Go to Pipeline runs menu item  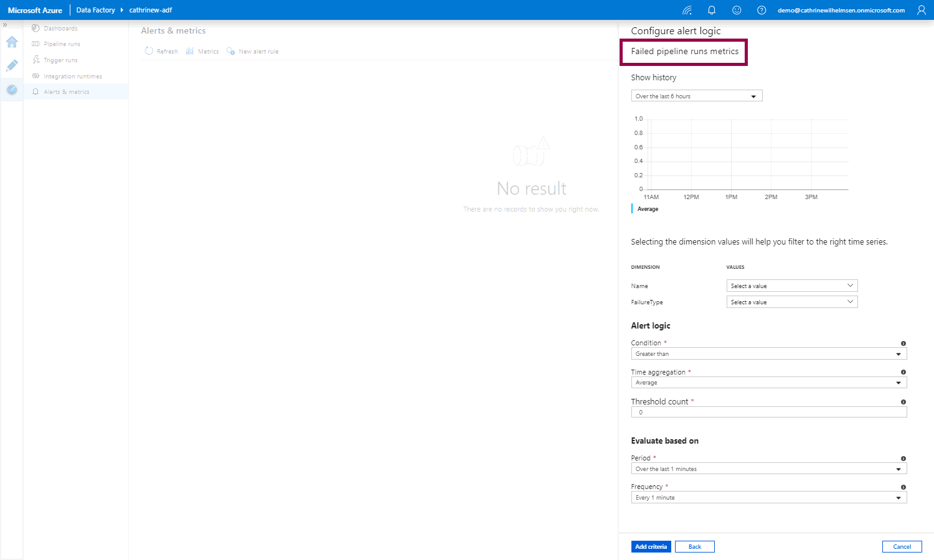[62, 44]
